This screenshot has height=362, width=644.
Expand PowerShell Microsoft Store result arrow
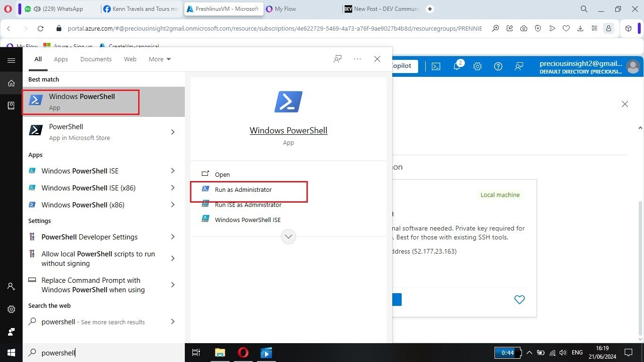(173, 132)
